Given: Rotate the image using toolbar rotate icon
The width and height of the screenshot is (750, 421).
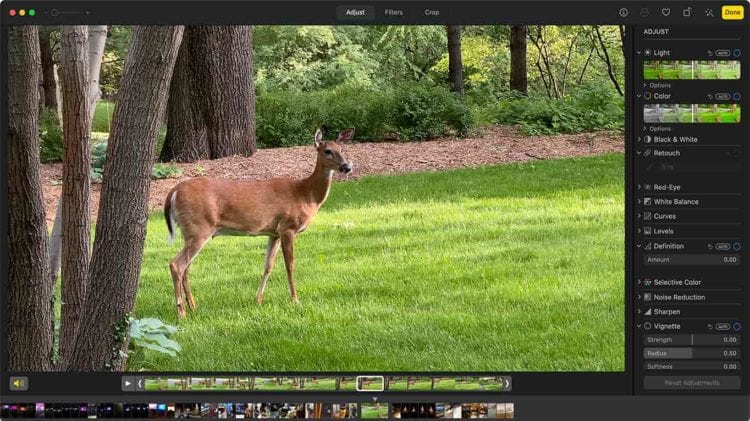Looking at the screenshot, I should 687,12.
